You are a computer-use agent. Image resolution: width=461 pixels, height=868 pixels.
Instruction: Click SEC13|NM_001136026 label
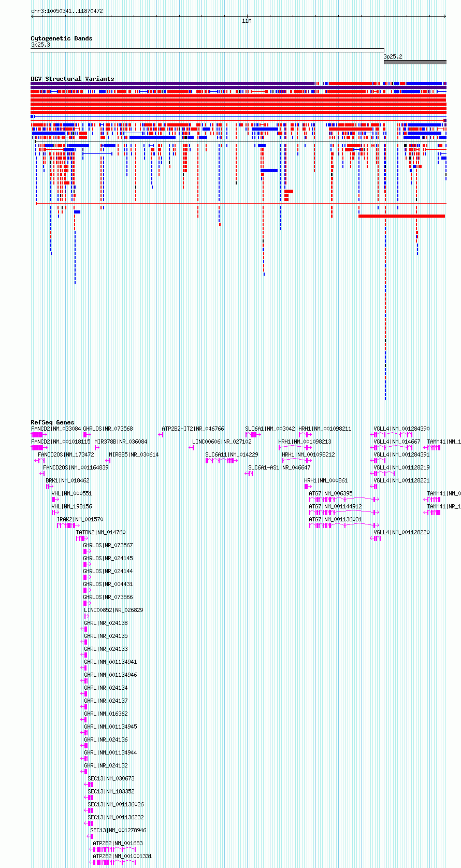coord(116,804)
